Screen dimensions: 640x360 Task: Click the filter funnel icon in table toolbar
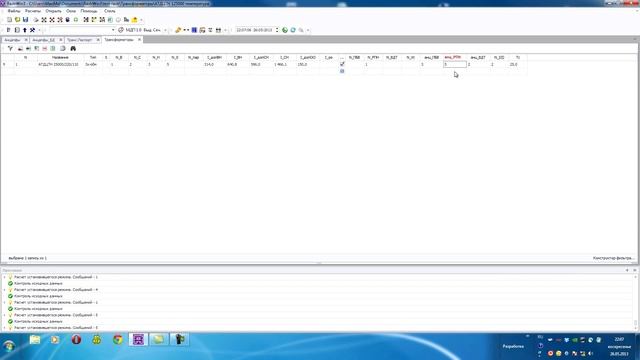click(x=10, y=49)
